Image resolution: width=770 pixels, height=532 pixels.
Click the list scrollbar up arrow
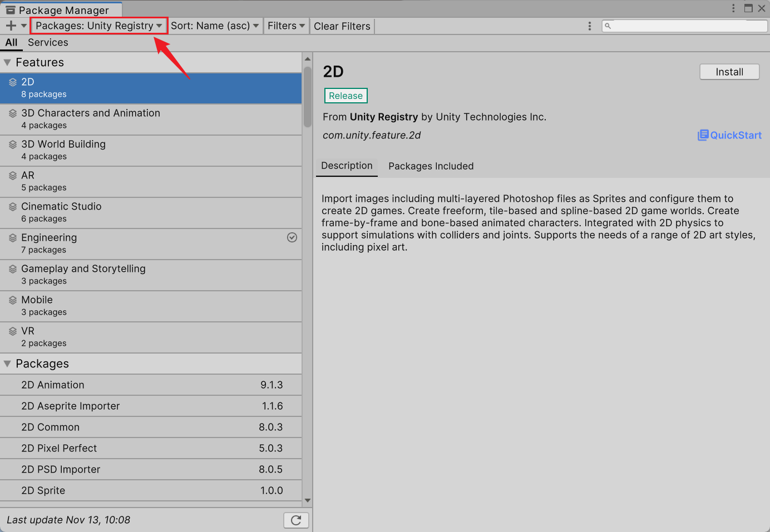[x=308, y=59]
